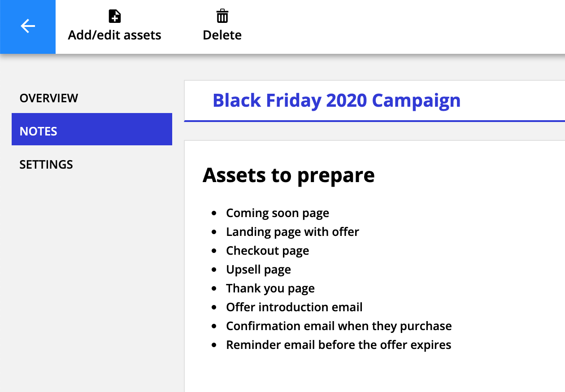The width and height of the screenshot is (565, 392).
Task: Select Landing page with offer item
Action: pos(292,232)
